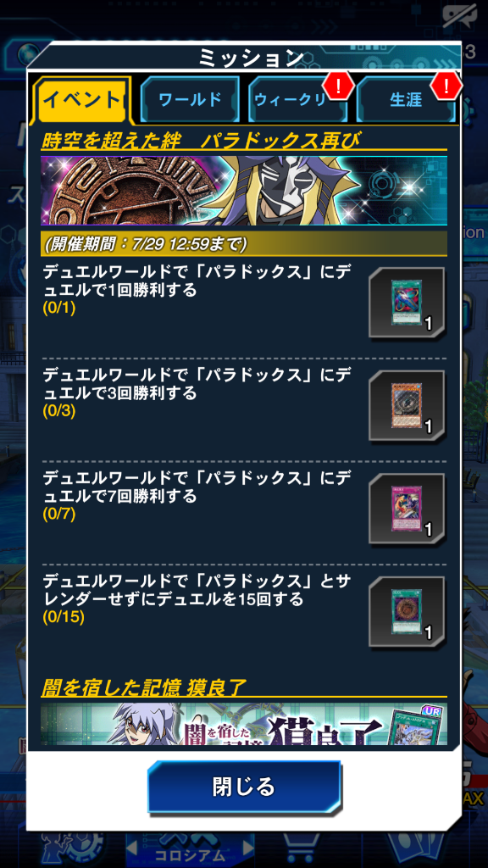View reward card for 7-win mission

(407, 509)
